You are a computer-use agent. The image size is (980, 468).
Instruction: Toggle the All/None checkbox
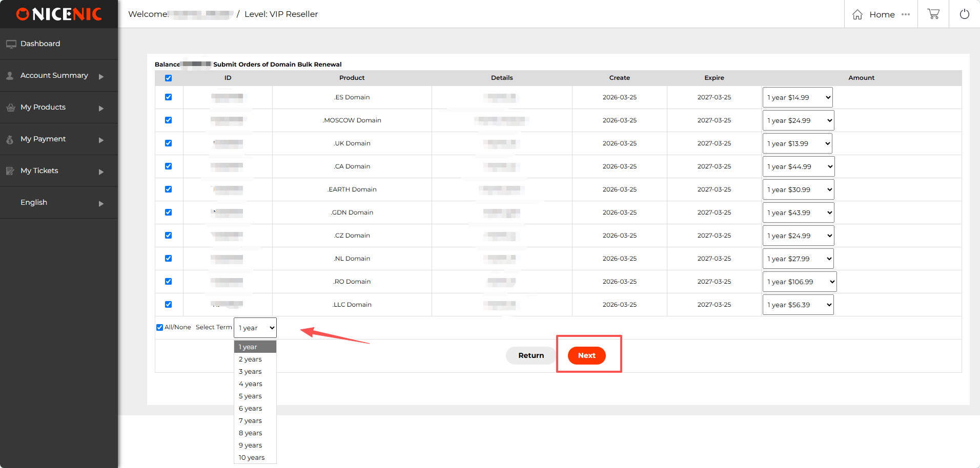pos(159,328)
